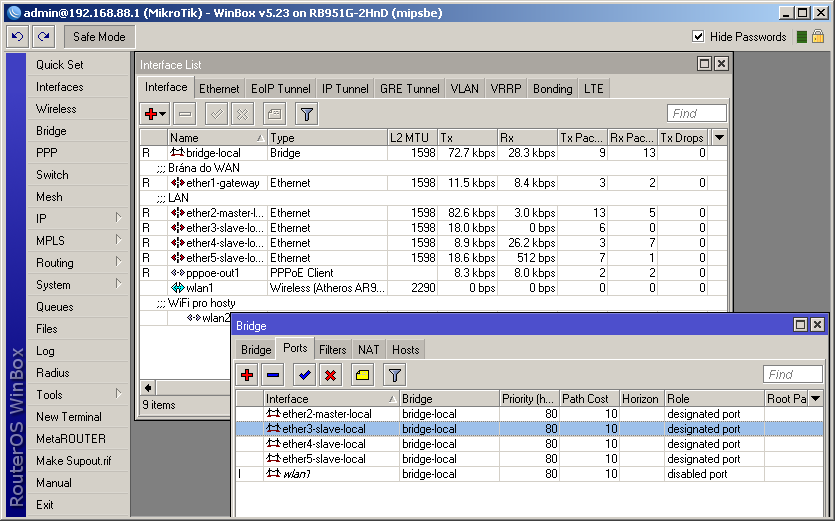Switch to the VLAN tab
This screenshot has width=835, height=521.
tap(464, 89)
